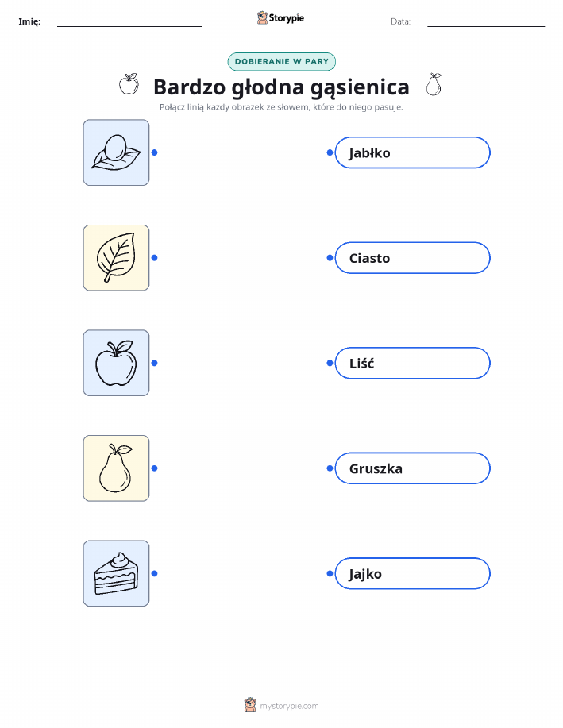Click the small apple icon beside title
This screenshot has height=728, width=563.
(x=129, y=84)
